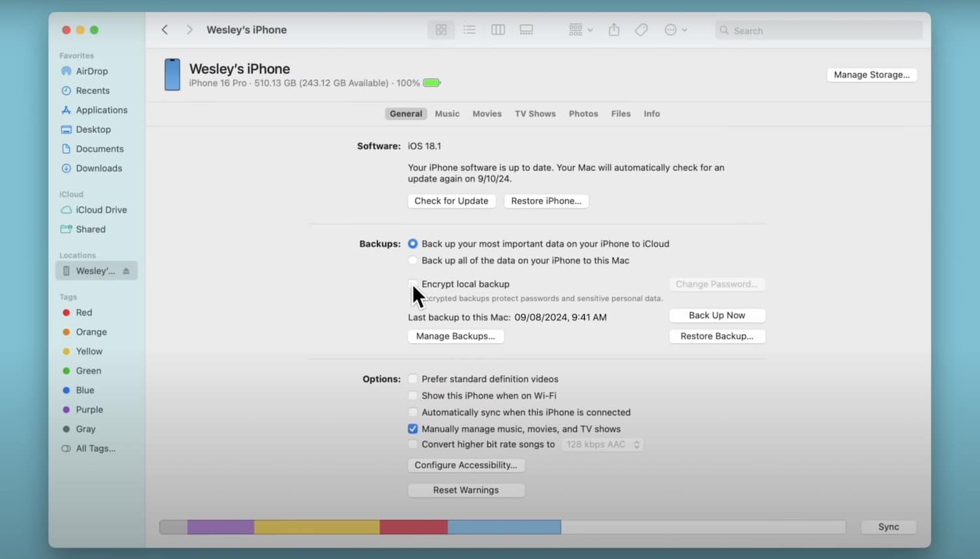Click Restore iPhone button

coord(546,201)
